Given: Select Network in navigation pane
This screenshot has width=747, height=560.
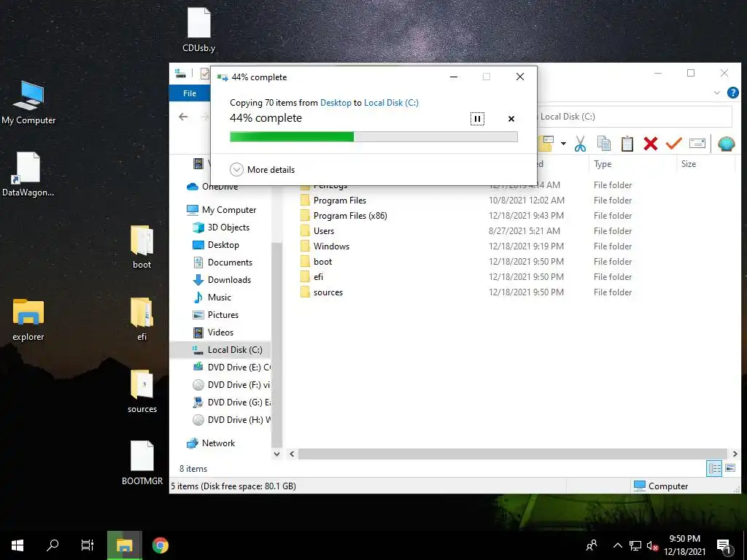Looking at the screenshot, I should [211, 443].
